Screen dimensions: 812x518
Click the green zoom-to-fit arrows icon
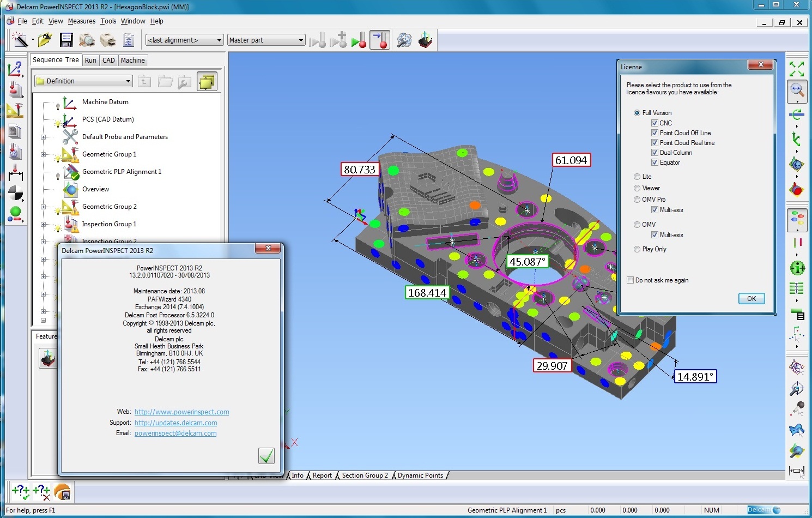click(x=797, y=69)
